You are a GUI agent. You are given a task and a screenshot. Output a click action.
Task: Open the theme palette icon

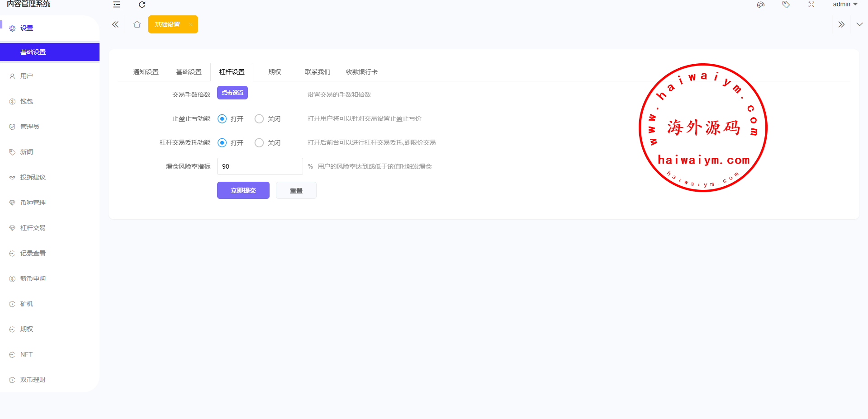click(761, 5)
